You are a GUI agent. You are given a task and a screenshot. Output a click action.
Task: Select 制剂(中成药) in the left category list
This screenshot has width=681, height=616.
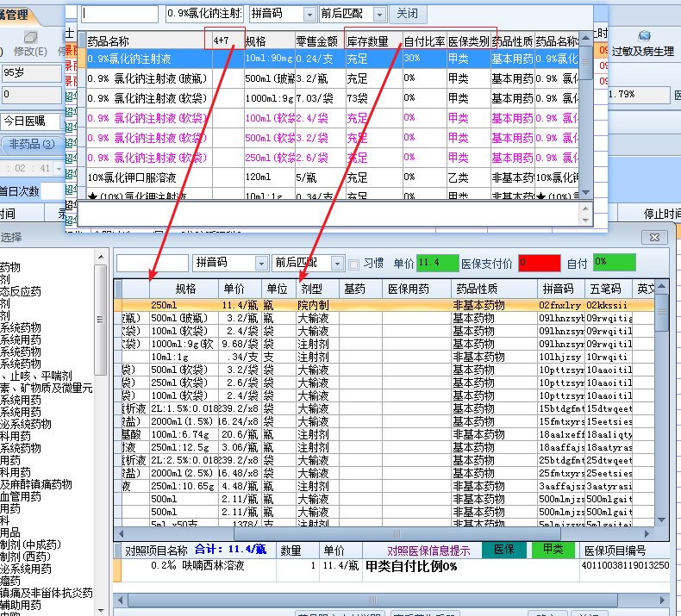(30, 544)
